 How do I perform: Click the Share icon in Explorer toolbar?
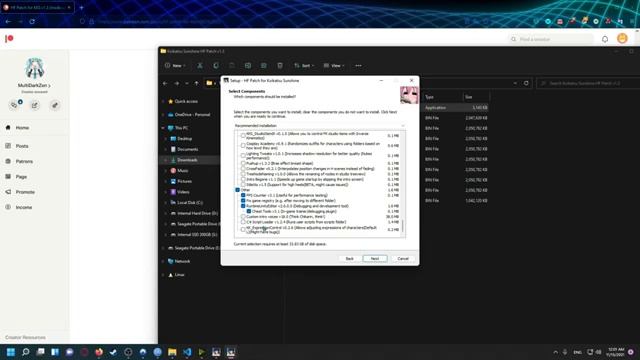click(264, 65)
